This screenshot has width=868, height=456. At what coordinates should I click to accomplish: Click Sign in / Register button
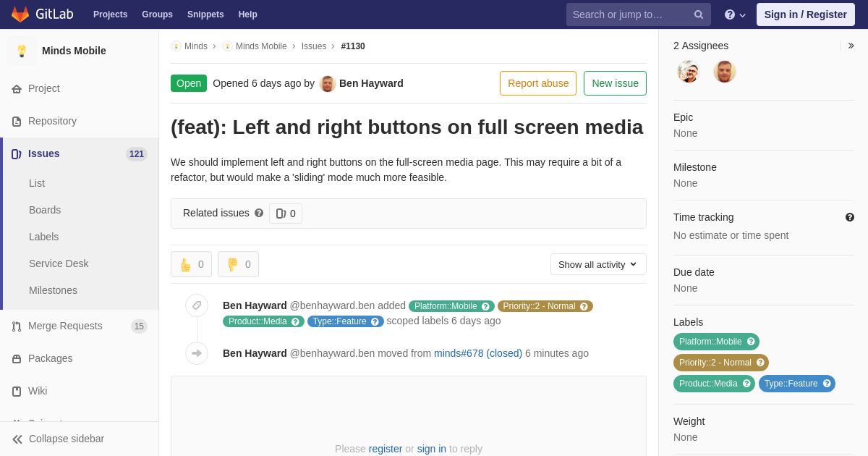coord(805,14)
